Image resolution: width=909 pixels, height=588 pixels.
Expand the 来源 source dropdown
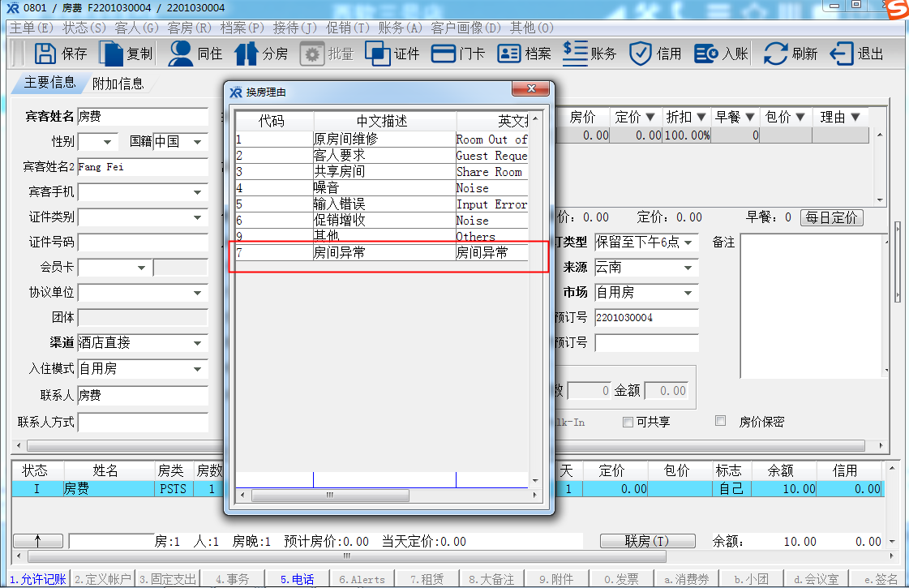[688, 268]
